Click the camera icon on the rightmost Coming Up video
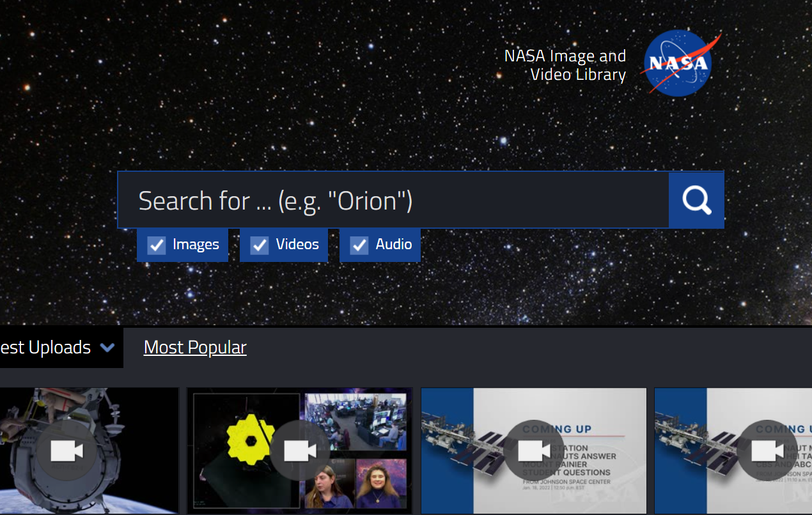Screen dimensions: 812x515 (767, 450)
